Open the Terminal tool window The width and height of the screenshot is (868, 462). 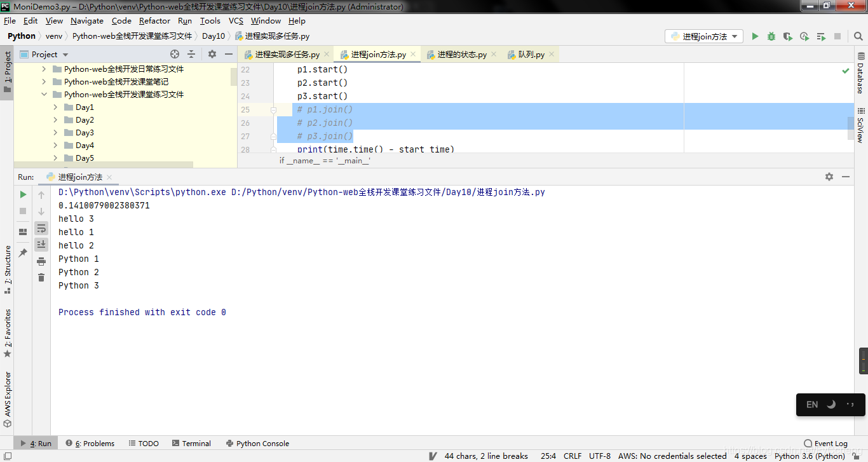coord(191,444)
